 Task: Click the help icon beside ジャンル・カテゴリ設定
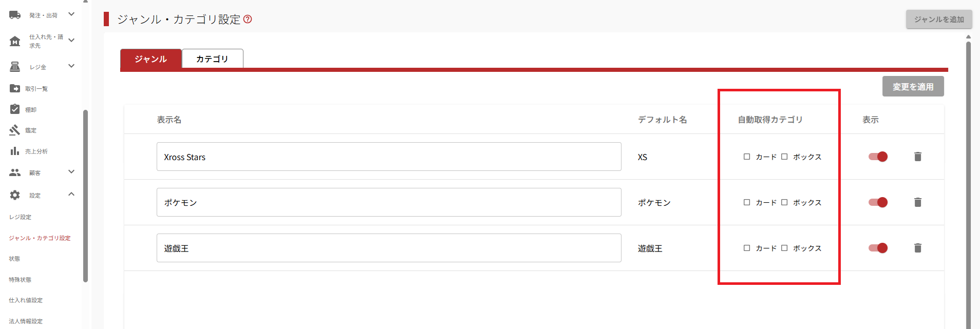[x=248, y=19]
